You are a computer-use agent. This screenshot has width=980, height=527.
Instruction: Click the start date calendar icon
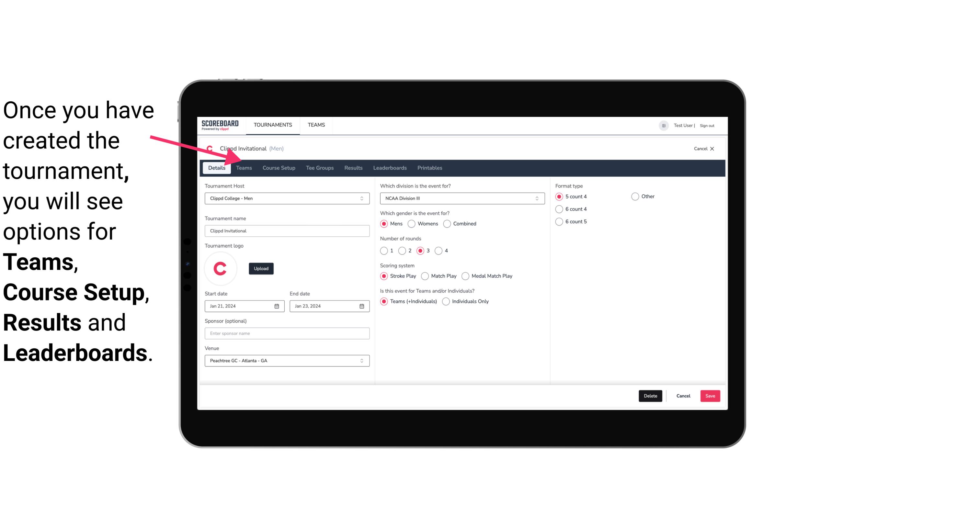(277, 306)
